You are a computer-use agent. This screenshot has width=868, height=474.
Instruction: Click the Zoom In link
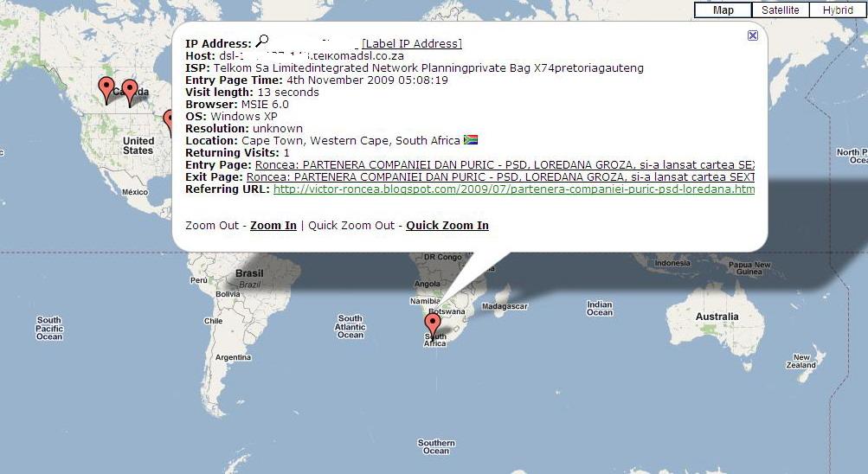click(273, 225)
